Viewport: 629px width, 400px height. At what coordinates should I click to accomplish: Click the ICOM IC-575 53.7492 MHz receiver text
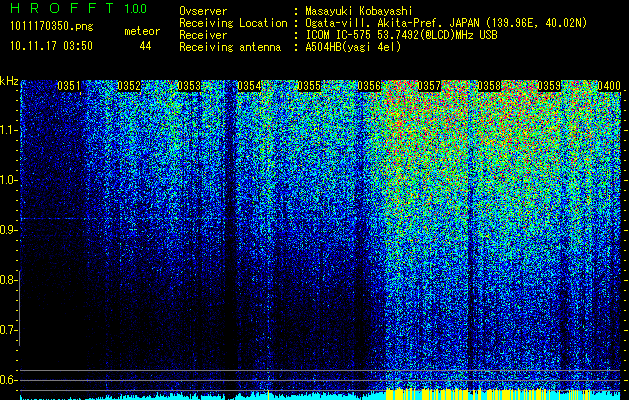tap(401, 35)
